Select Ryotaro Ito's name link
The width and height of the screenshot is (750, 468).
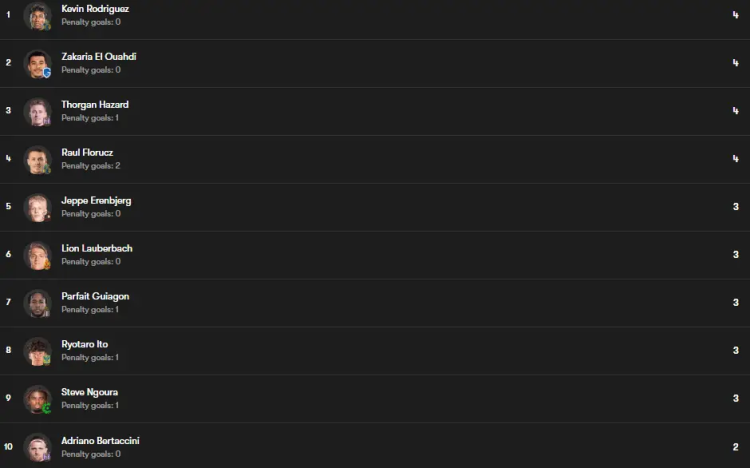point(85,345)
